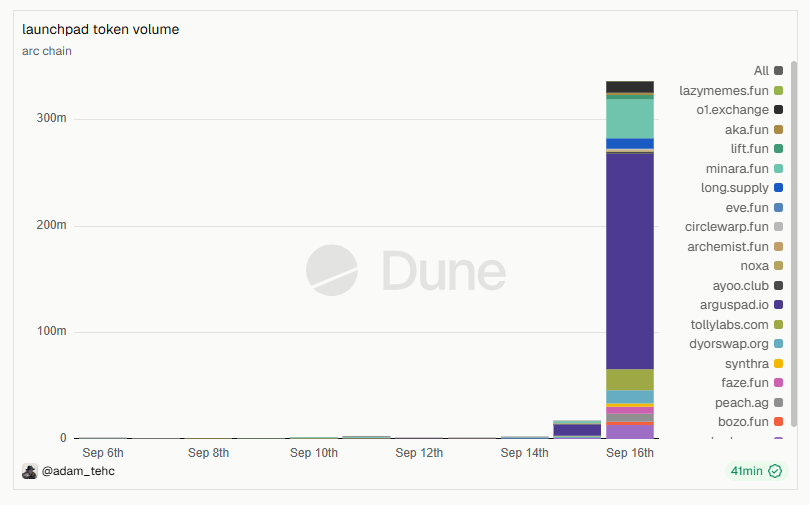The width and height of the screenshot is (810, 505).
Task: Click the tollylabs.com olive bar segment
Action: point(630,380)
